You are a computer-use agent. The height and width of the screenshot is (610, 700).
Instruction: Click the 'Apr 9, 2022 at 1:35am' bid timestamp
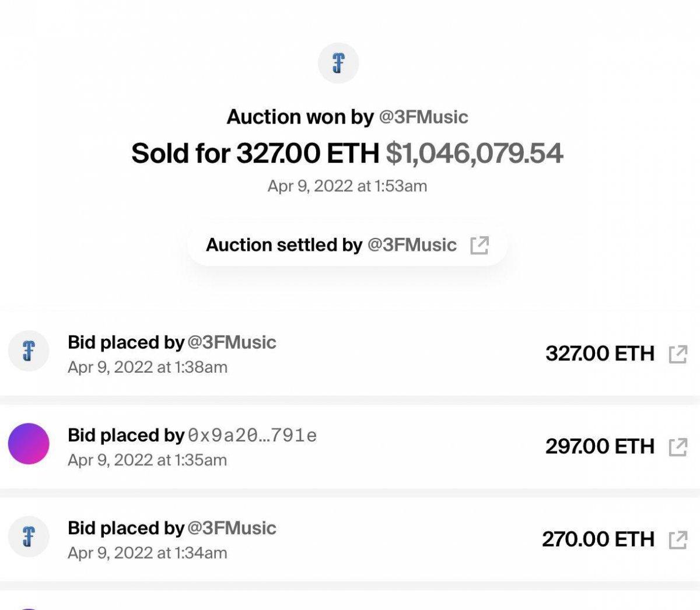click(x=147, y=460)
